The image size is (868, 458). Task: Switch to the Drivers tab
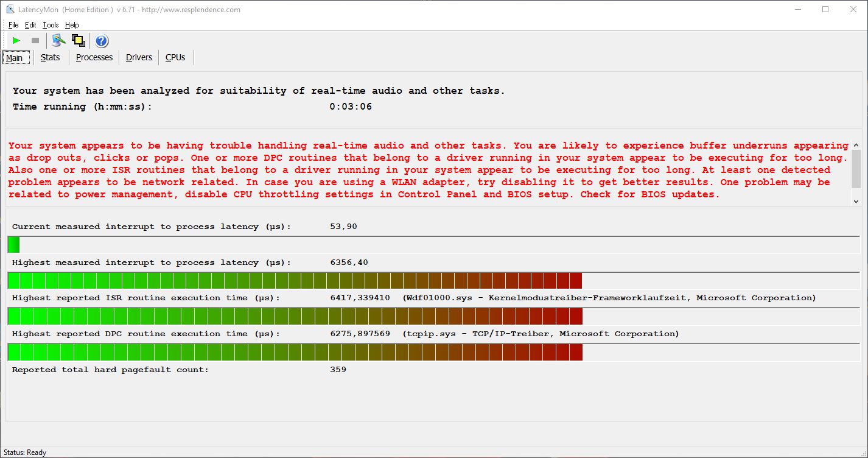pos(139,57)
